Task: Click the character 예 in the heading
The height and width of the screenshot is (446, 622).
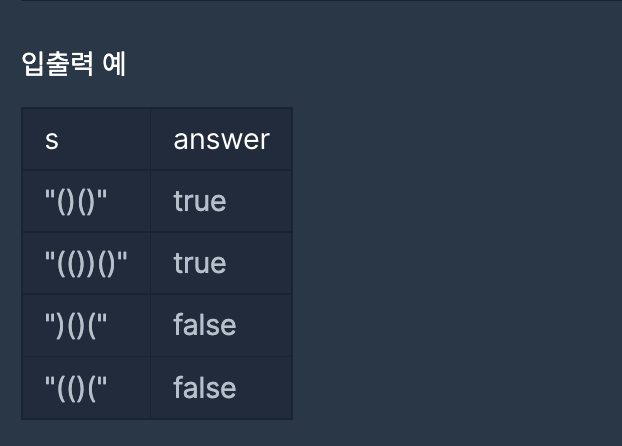Action: (114, 64)
